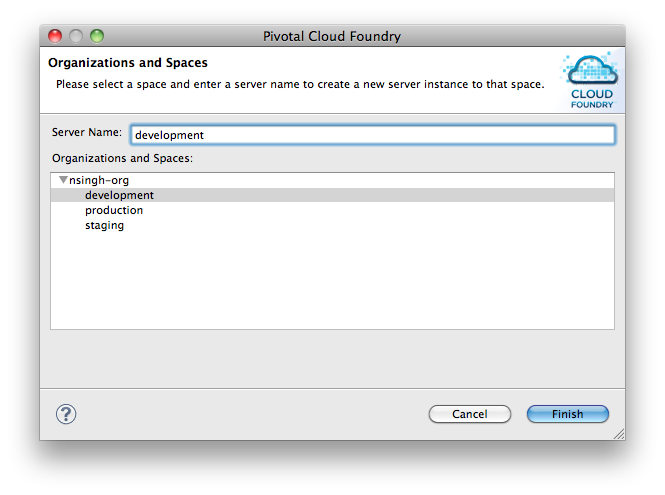665x495 pixels.
Task: Select the production space
Action: (114, 210)
